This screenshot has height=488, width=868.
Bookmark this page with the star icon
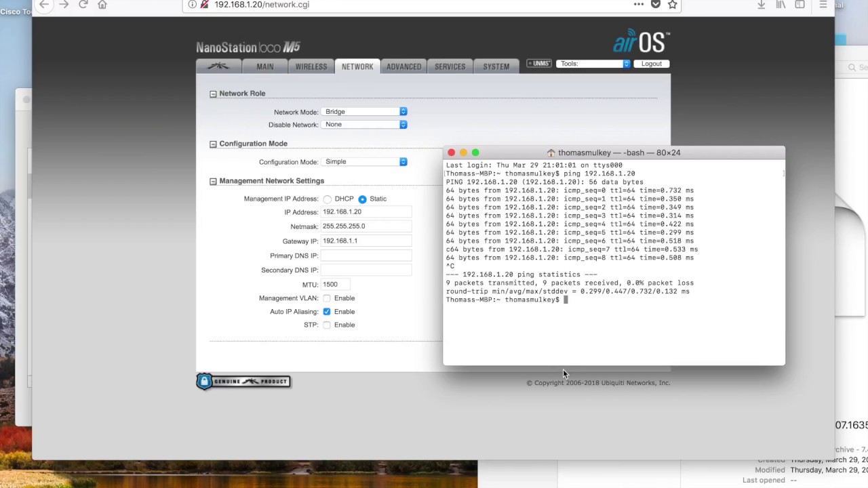click(x=672, y=4)
